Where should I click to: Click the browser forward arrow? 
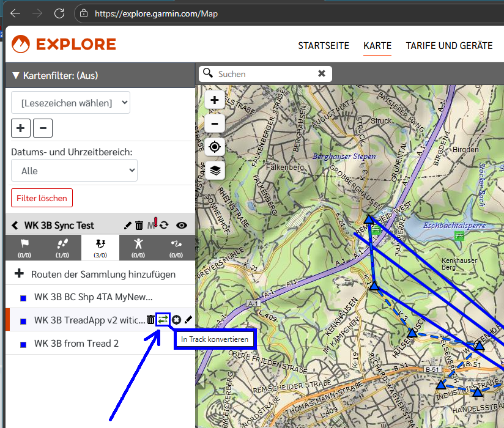click(37, 13)
